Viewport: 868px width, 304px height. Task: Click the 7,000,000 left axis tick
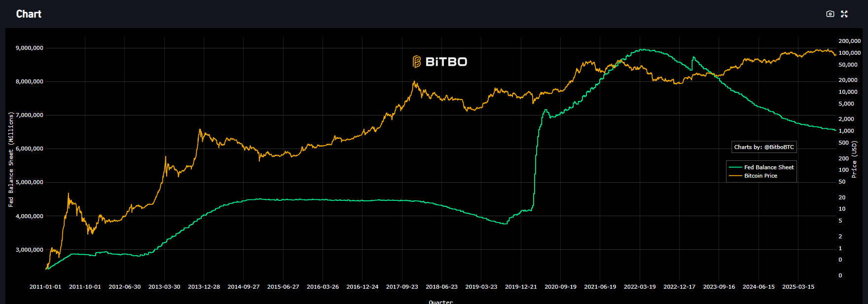click(30, 115)
